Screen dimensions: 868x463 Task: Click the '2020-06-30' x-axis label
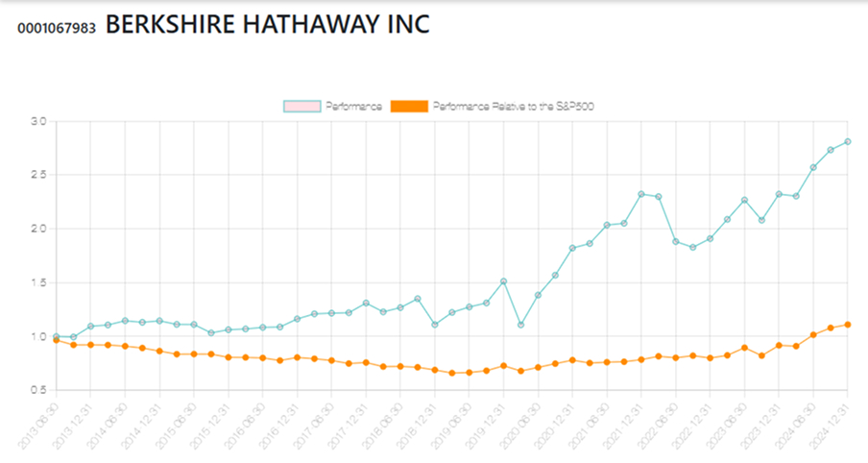coord(520,426)
